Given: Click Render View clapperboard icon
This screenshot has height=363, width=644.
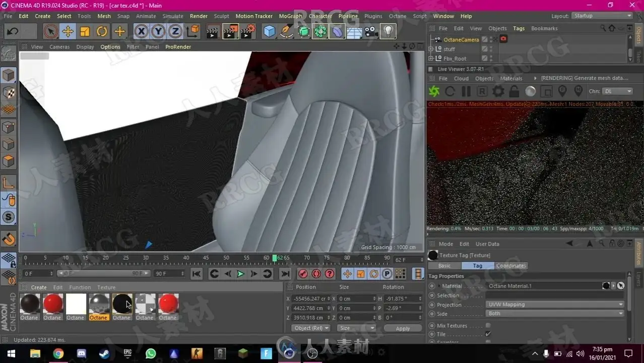Looking at the screenshot, I should (213, 32).
